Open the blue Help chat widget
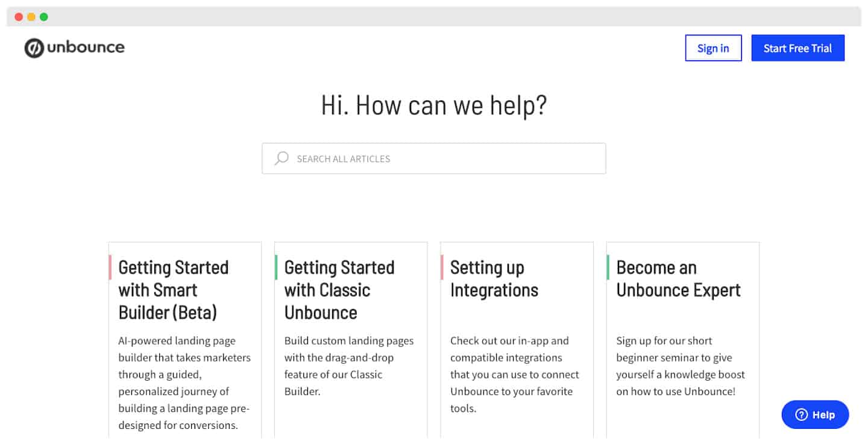 tap(815, 414)
